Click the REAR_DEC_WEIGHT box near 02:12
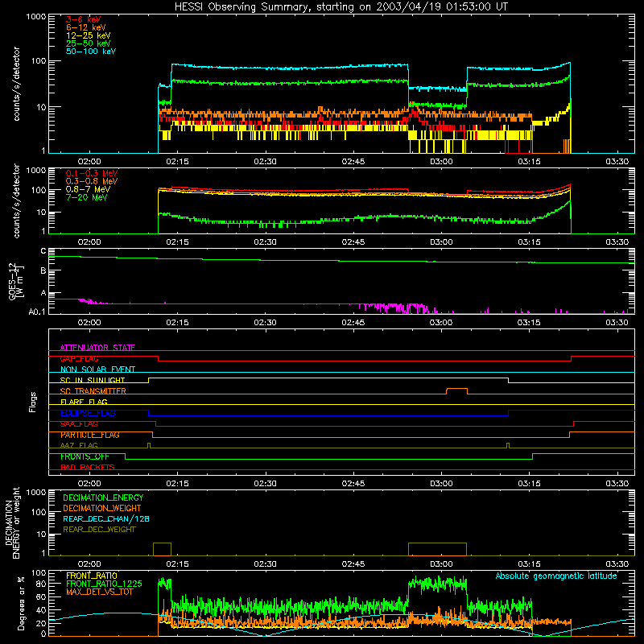Image resolution: width=644 pixels, height=644 pixels. pyautogui.click(x=163, y=549)
